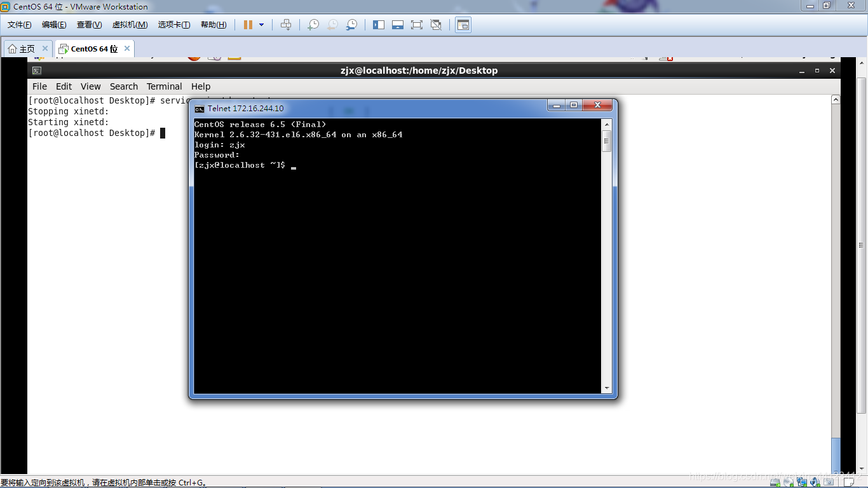Send Ctrl+Alt+Del to the virtual machine

click(286, 25)
